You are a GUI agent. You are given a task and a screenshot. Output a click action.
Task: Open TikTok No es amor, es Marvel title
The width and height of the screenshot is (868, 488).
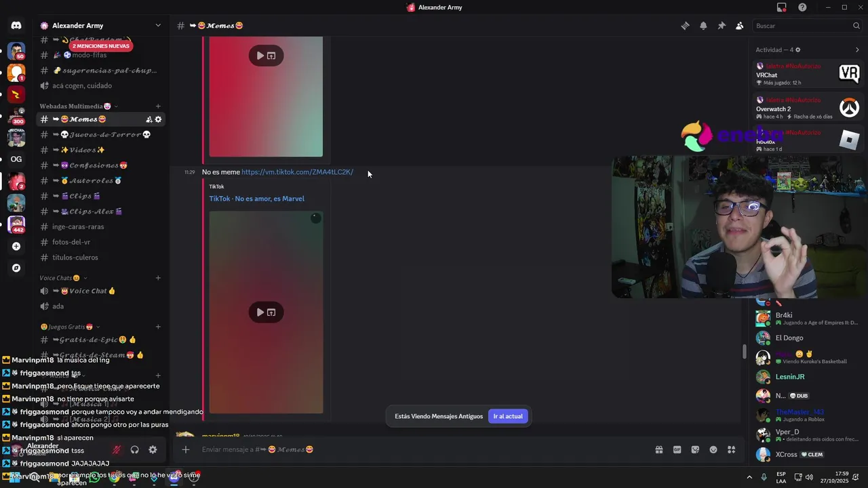point(256,199)
